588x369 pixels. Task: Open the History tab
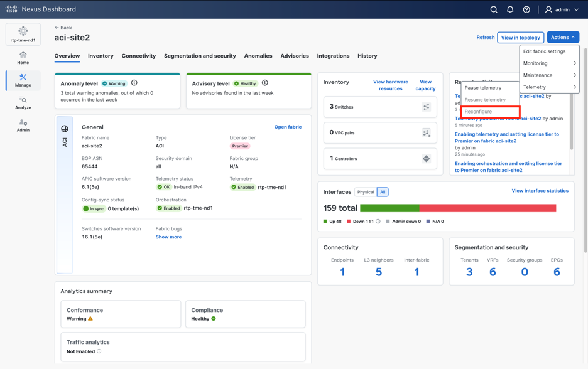pyautogui.click(x=367, y=56)
